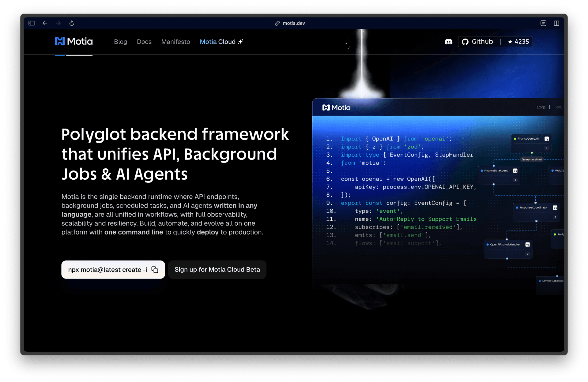Open the Discord icon link

click(x=448, y=42)
